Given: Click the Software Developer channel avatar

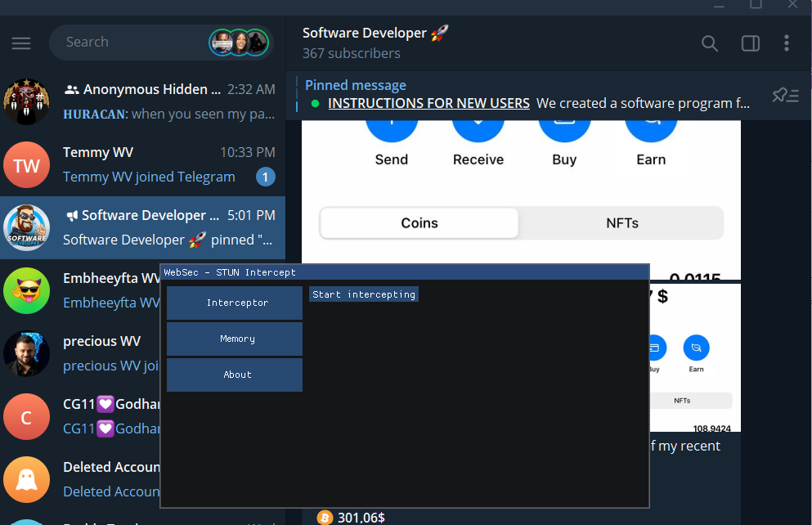Looking at the screenshot, I should [26, 228].
